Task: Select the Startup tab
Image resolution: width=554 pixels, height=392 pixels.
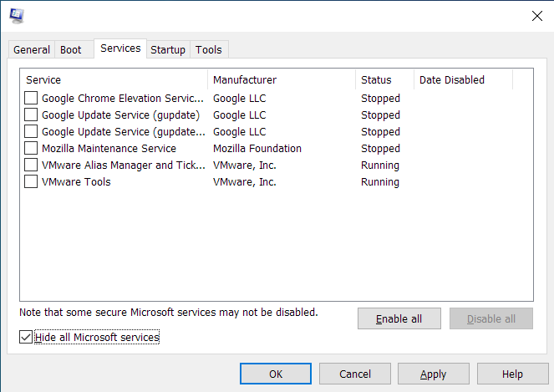Action: point(168,50)
